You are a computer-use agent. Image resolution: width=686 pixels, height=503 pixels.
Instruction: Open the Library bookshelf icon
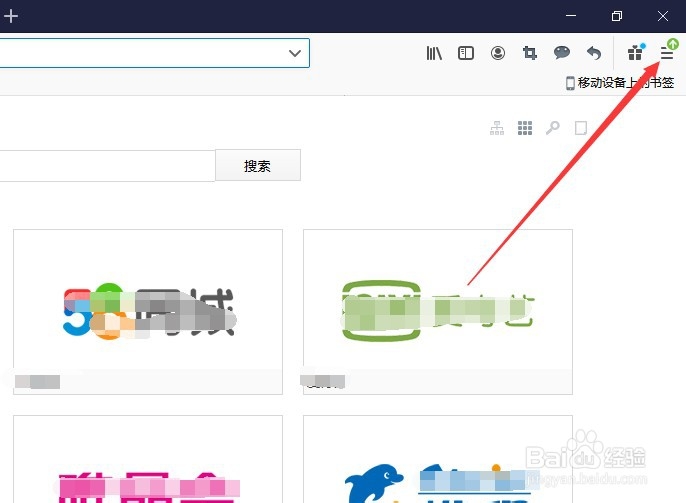(x=434, y=53)
